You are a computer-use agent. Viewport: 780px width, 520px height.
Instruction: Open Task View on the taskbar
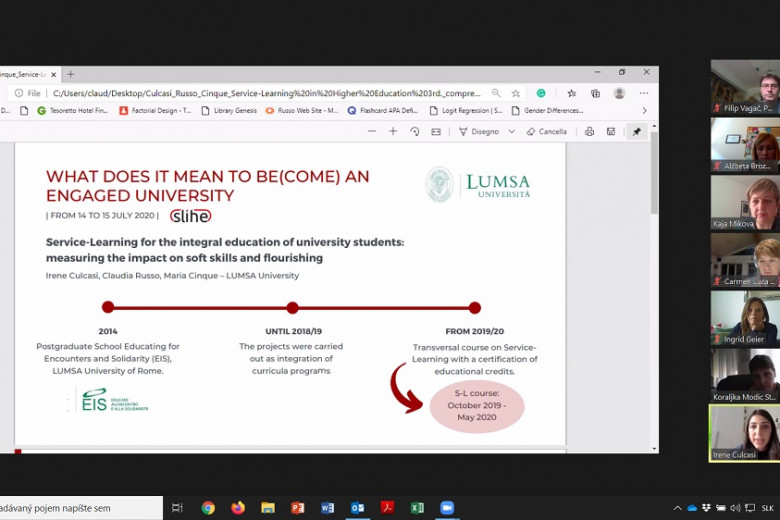tap(177, 508)
